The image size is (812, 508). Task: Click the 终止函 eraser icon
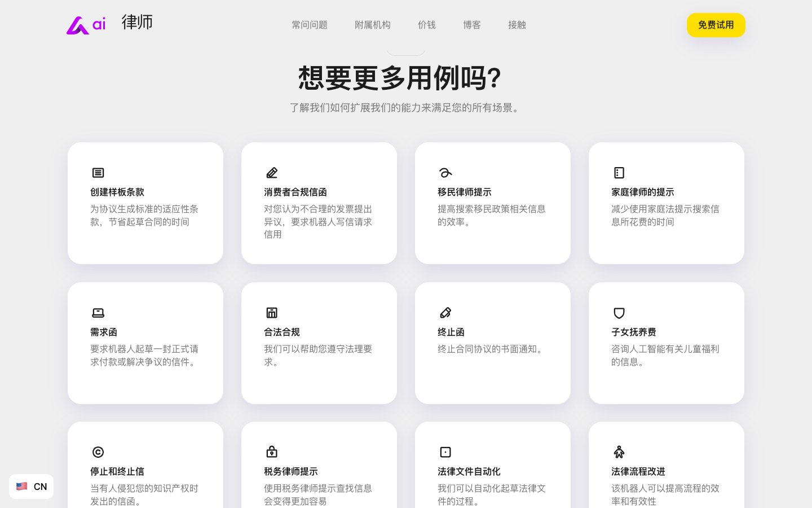(445, 313)
